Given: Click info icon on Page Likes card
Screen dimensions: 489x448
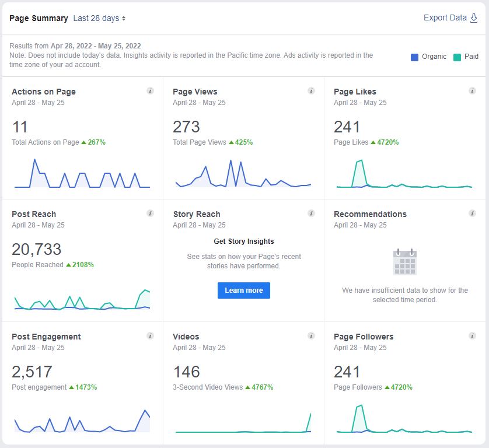Looking at the screenshot, I should point(472,91).
